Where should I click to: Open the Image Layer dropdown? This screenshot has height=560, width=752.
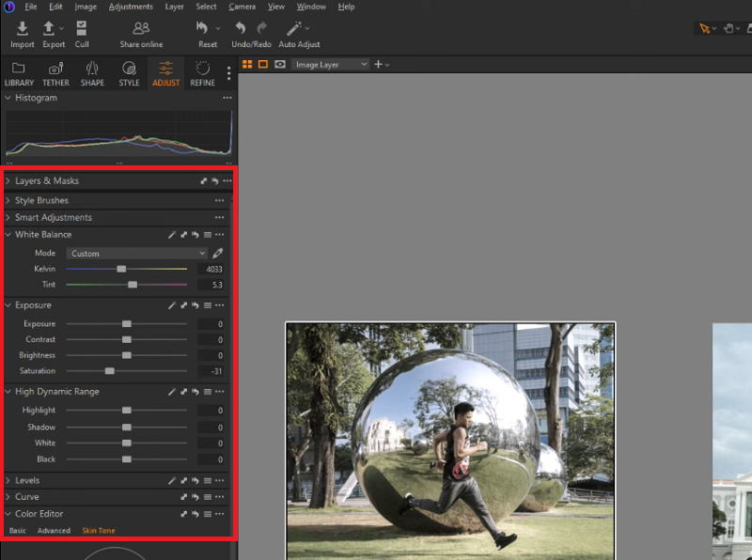tap(330, 64)
